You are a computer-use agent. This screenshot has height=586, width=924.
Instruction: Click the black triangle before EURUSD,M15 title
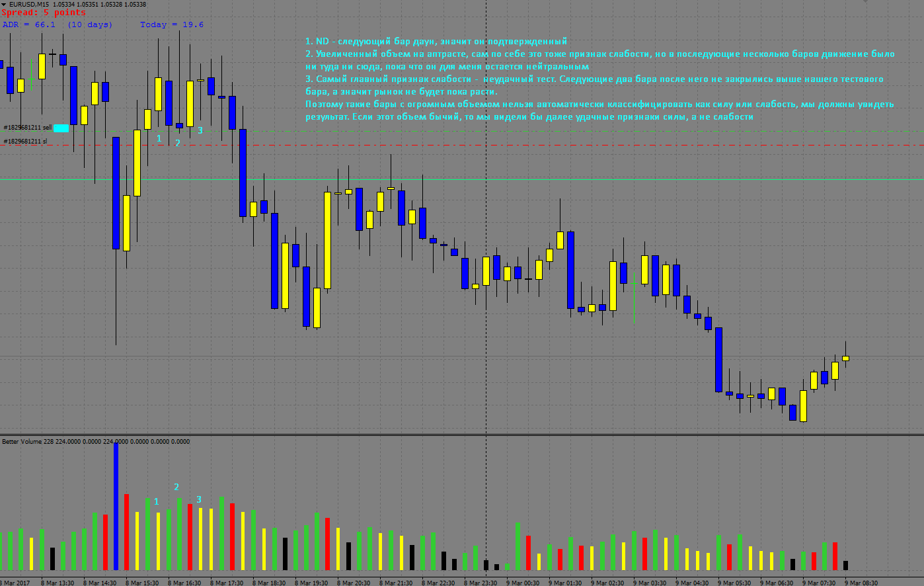(3, 4)
